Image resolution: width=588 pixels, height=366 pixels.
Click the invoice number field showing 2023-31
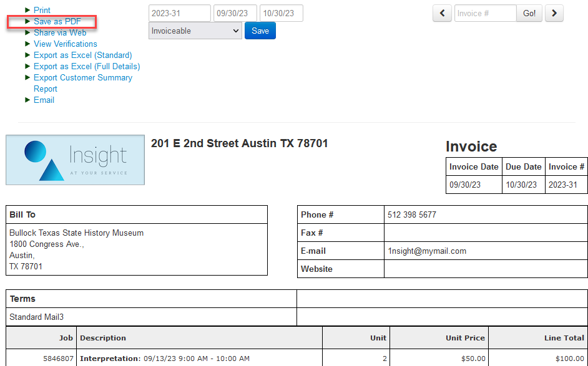[179, 12]
